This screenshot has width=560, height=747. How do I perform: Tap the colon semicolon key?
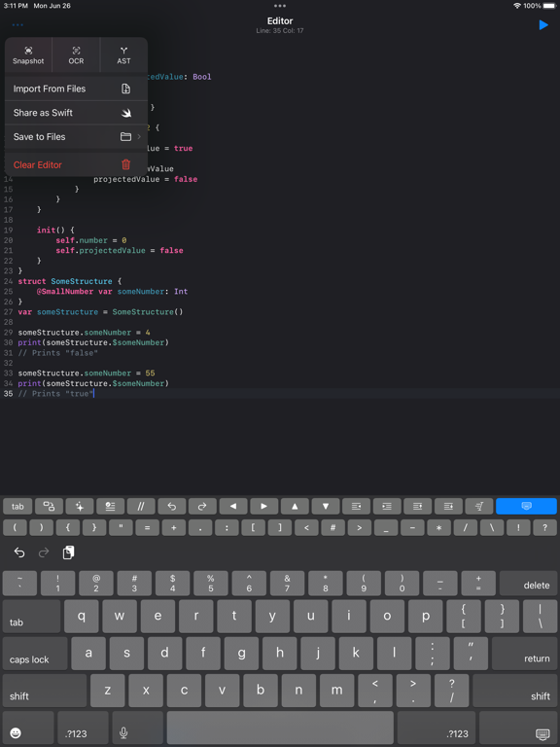pyautogui.click(x=433, y=654)
